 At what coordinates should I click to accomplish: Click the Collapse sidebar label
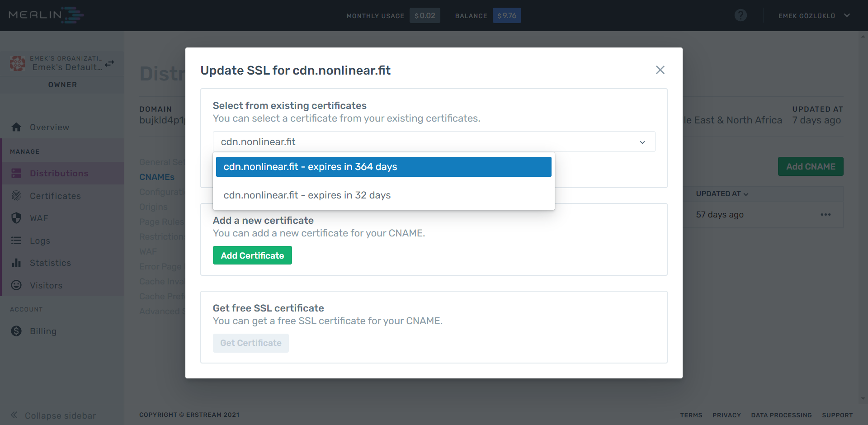click(x=60, y=416)
